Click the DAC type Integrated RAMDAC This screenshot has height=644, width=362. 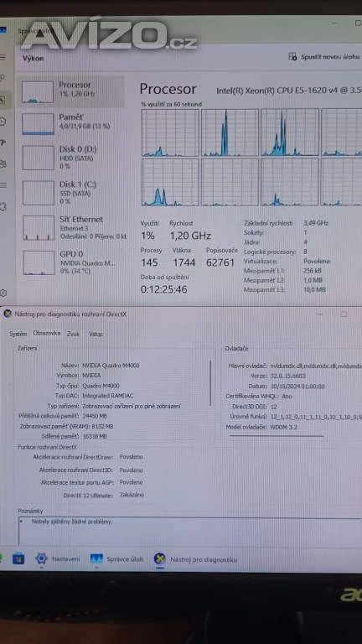tap(108, 396)
